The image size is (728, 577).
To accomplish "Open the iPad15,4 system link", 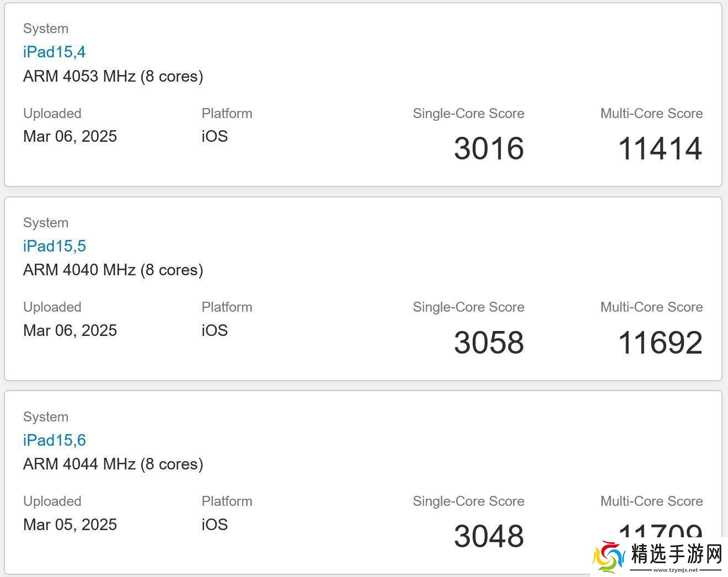I will [54, 52].
